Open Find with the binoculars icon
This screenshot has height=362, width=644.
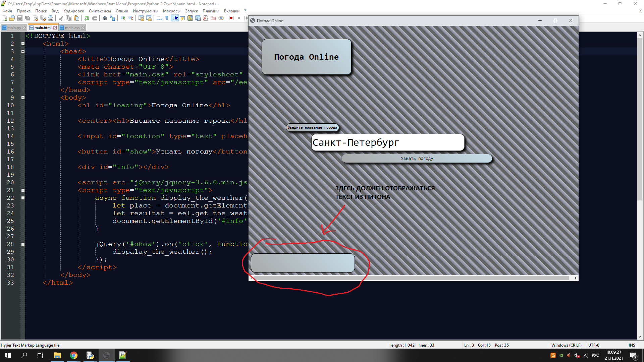(x=105, y=18)
